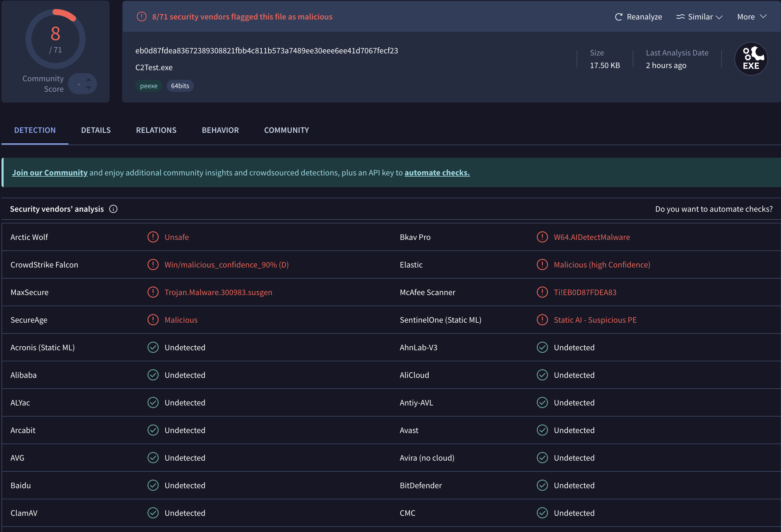Click the EXE file type icon
Screen dimensions: 781x532
[751, 58]
